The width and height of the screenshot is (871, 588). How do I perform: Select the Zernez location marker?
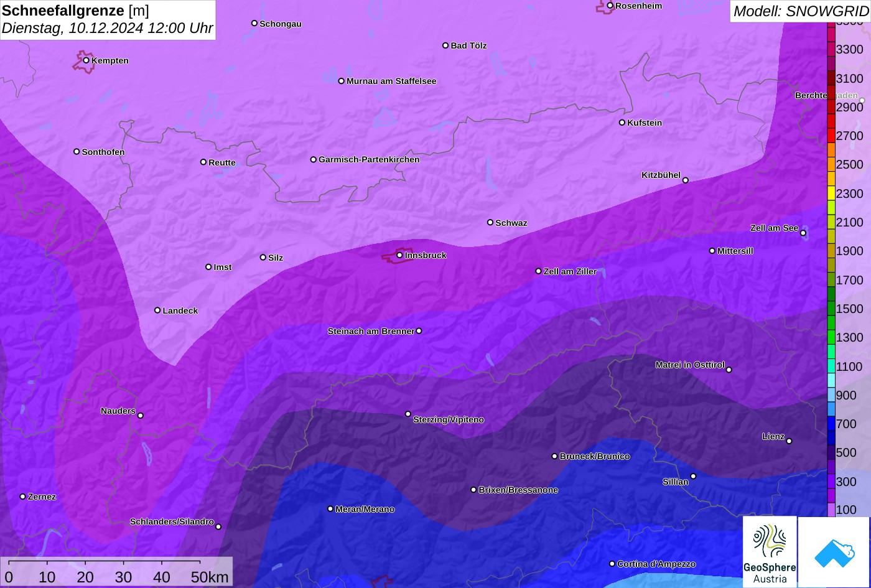(23, 497)
